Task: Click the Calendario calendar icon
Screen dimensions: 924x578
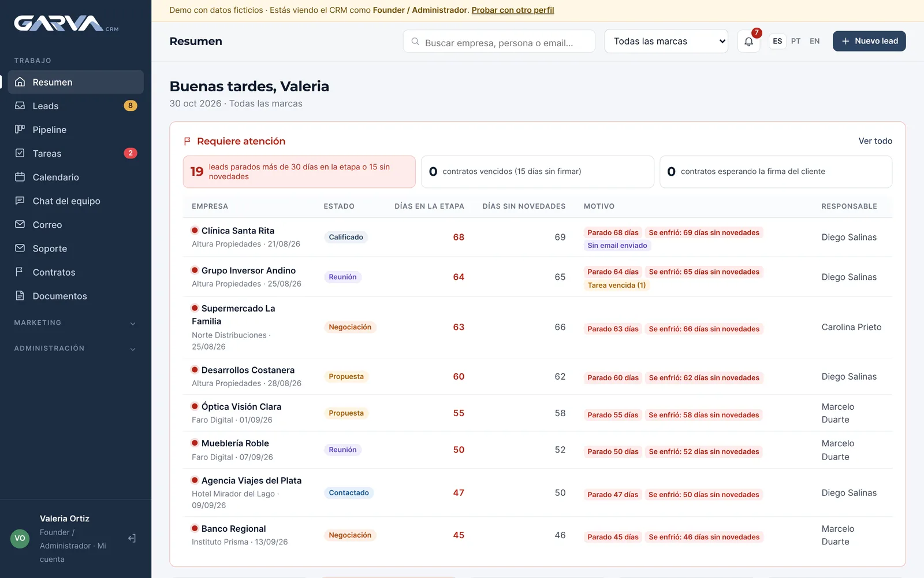Action: tap(20, 176)
